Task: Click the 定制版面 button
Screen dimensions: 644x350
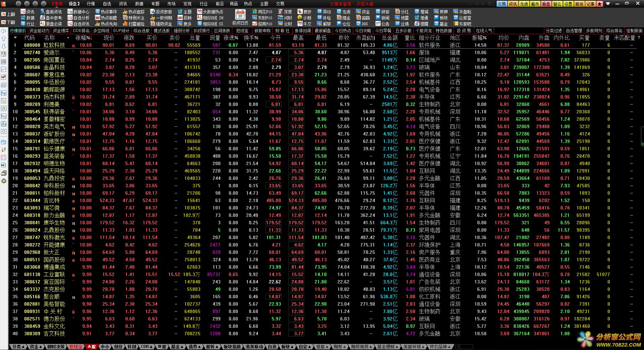Action: coord(634,31)
